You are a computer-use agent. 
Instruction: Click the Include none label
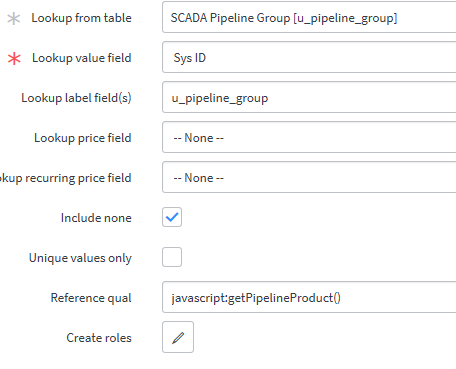[96, 218]
